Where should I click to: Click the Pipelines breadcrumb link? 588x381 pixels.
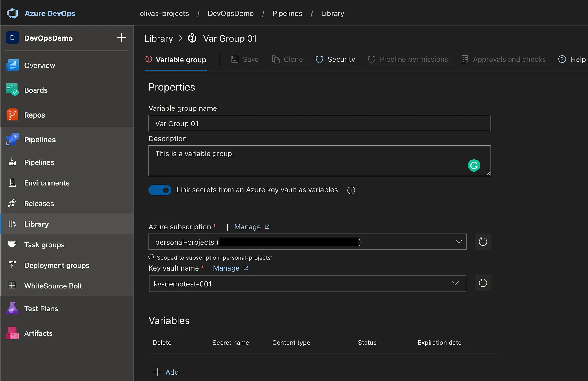[287, 14]
